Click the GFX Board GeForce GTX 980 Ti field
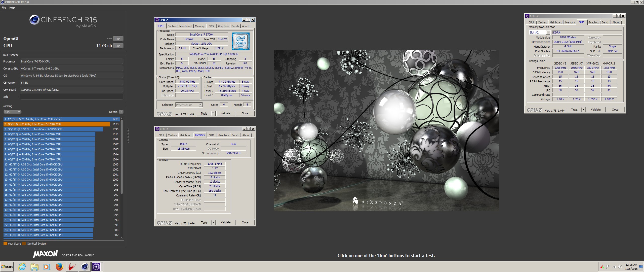This screenshot has width=644, height=272. pos(71,90)
